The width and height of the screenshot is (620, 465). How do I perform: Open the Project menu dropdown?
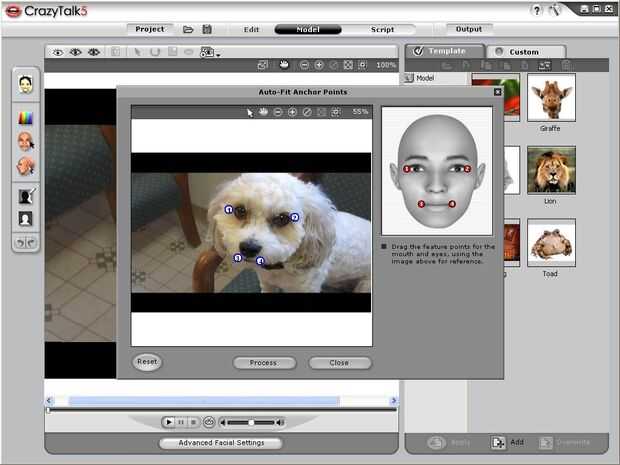pyautogui.click(x=150, y=29)
